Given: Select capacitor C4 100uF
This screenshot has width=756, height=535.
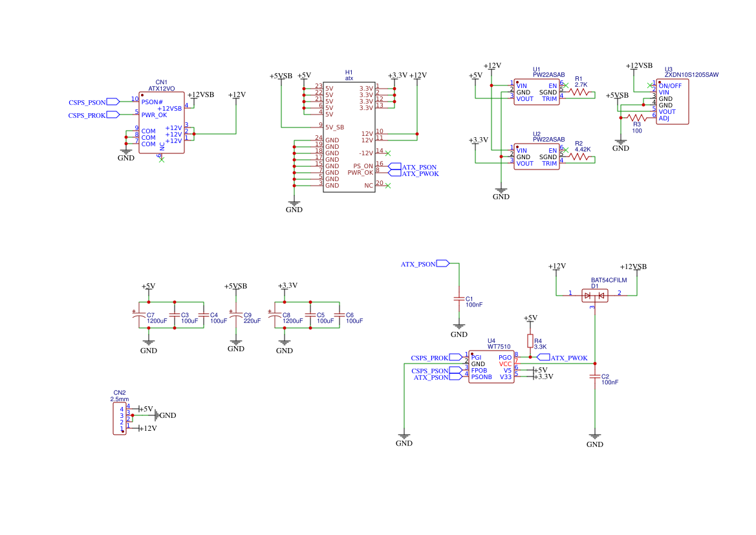Looking at the screenshot, I should (x=204, y=315).
